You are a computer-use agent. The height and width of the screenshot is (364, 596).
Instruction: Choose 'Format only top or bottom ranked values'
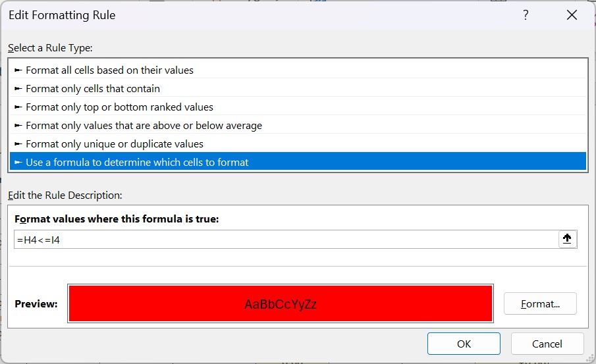coord(119,107)
